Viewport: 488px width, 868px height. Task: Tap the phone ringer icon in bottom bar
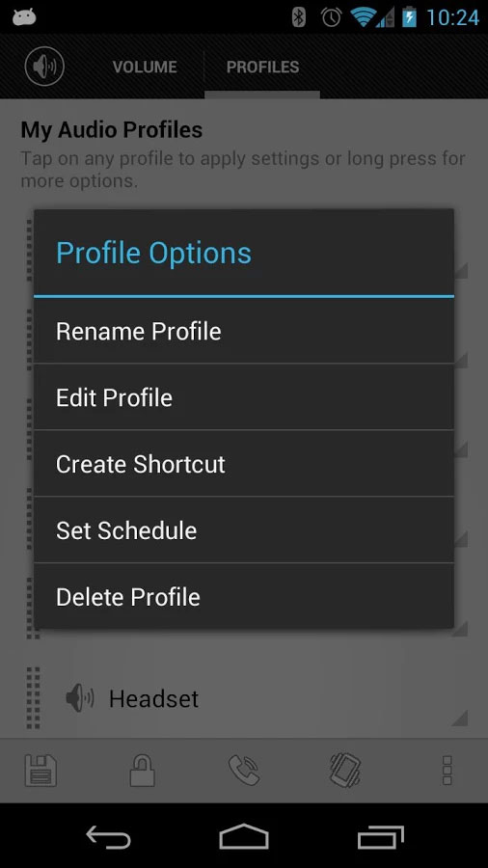pyautogui.click(x=244, y=770)
